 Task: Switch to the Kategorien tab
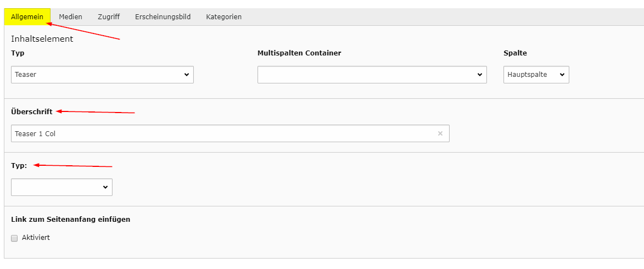(x=223, y=17)
